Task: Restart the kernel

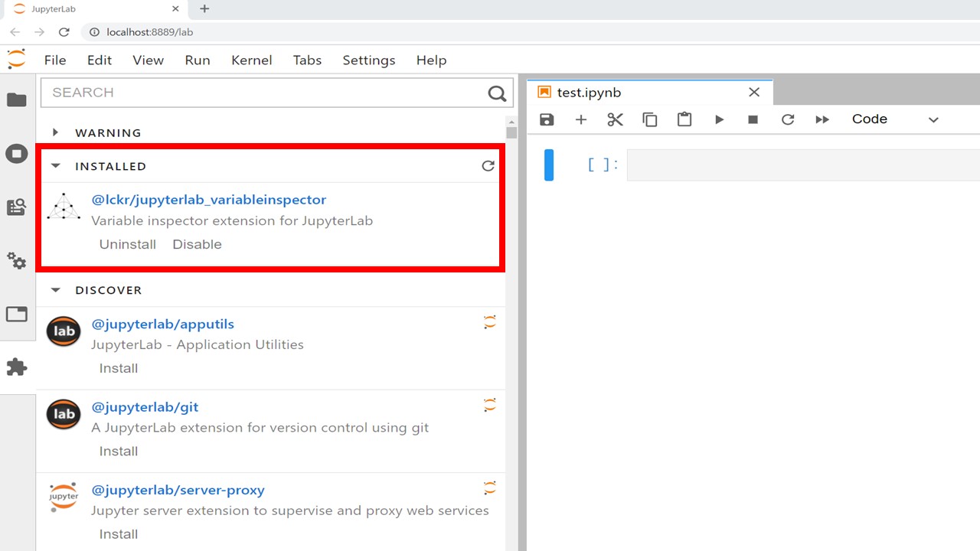Action: tap(788, 119)
